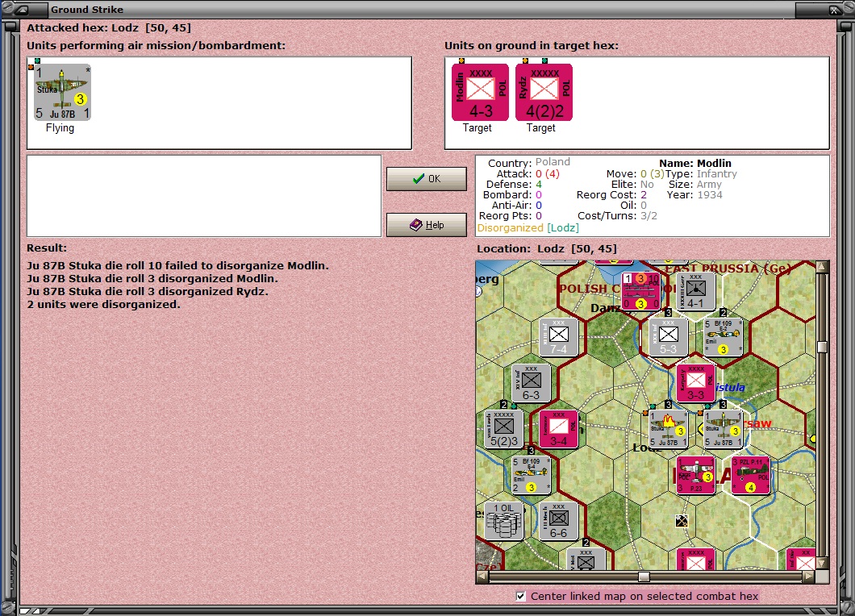
Task: Confirm with the OK button
Action: click(427, 179)
